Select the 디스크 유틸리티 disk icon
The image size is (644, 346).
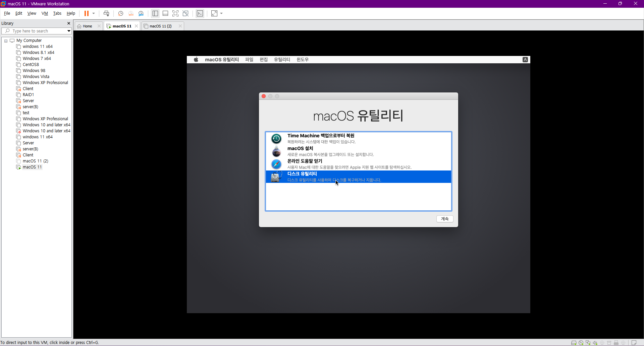pyautogui.click(x=276, y=177)
